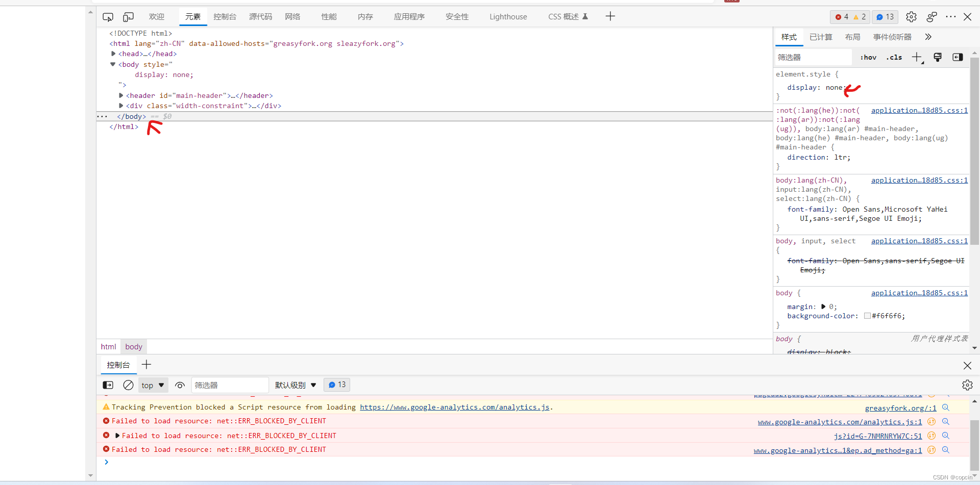The height and width of the screenshot is (485, 980).
Task: Collapse the body element node
Action: (113, 64)
